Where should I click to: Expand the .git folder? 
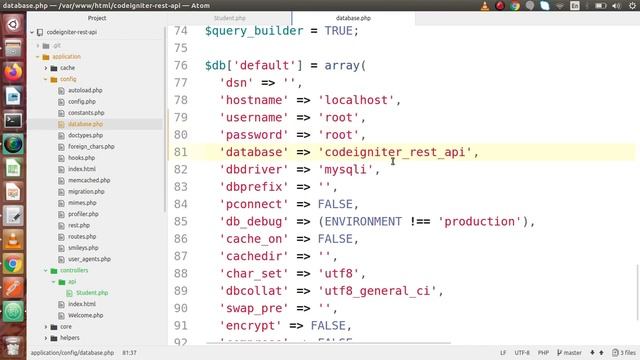pos(38,46)
